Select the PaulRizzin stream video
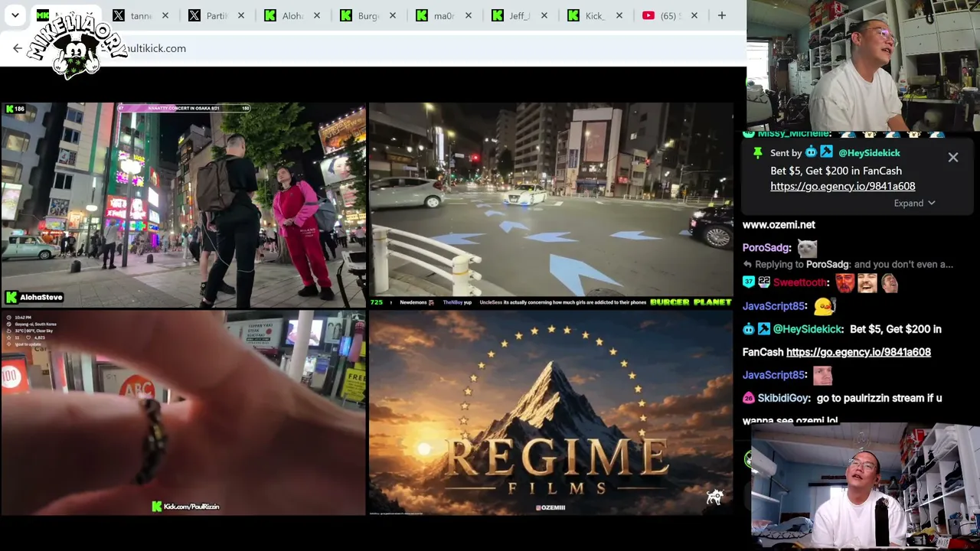This screenshot has height=551, width=980. 183,412
